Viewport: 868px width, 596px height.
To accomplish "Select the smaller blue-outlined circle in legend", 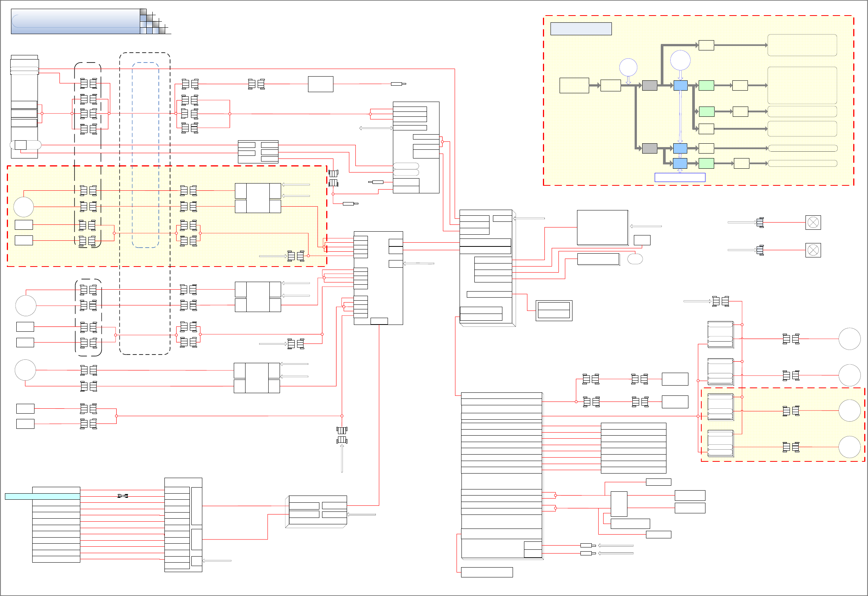I will [628, 67].
